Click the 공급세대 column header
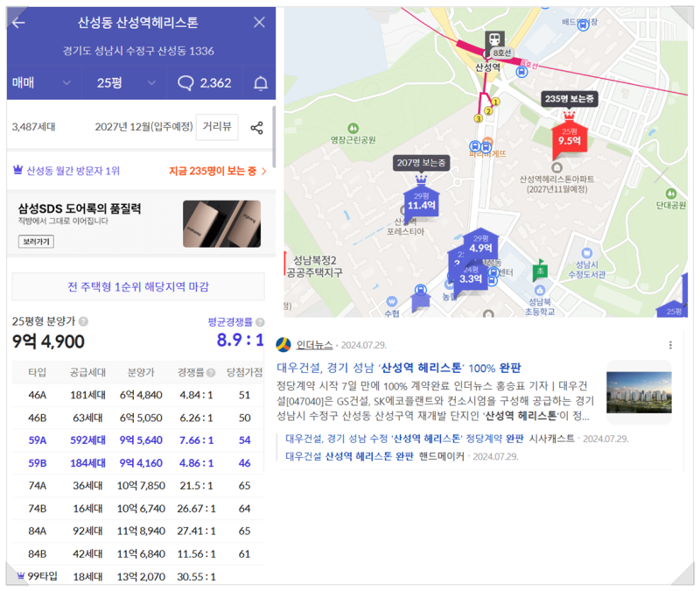The height and width of the screenshot is (591, 700). (87, 373)
